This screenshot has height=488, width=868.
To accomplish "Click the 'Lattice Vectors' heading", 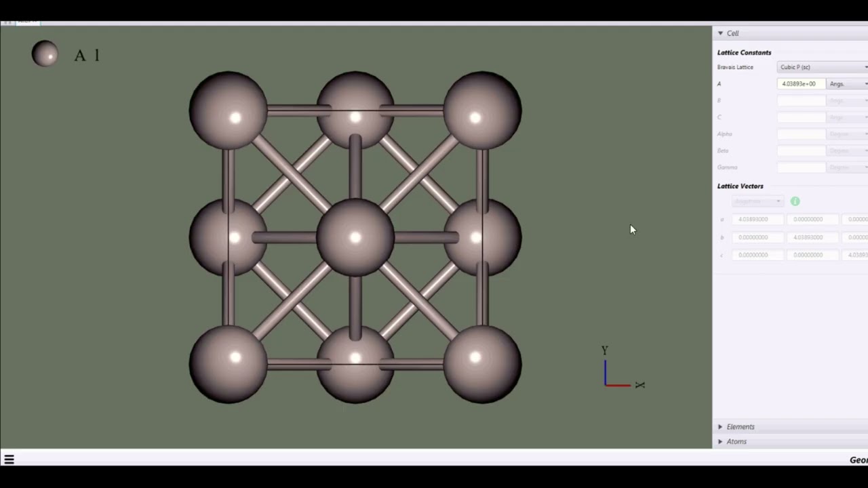I will (x=740, y=186).
